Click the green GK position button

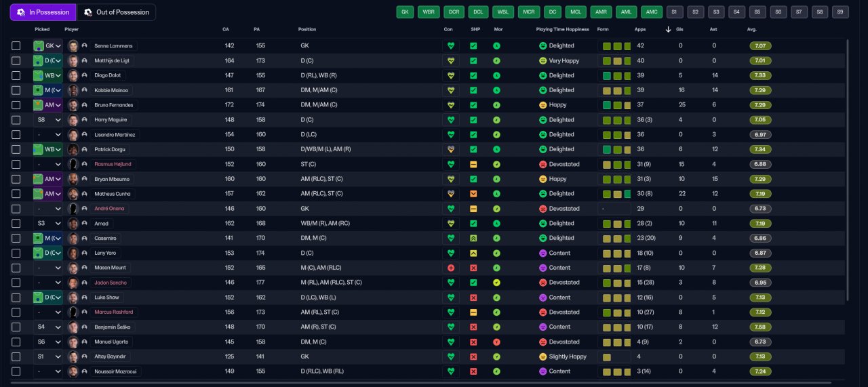click(406, 12)
